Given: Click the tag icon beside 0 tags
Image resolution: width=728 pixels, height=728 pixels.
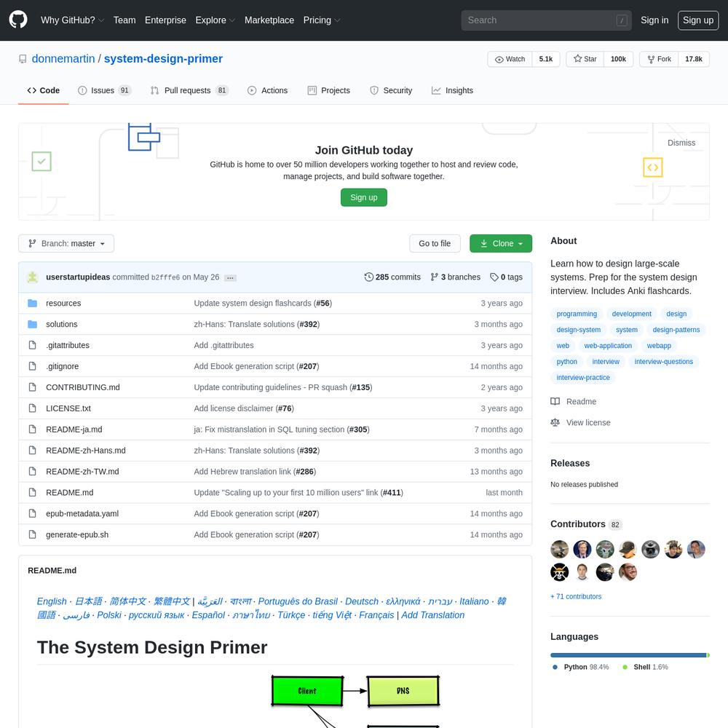Looking at the screenshot, I should 494,277.
